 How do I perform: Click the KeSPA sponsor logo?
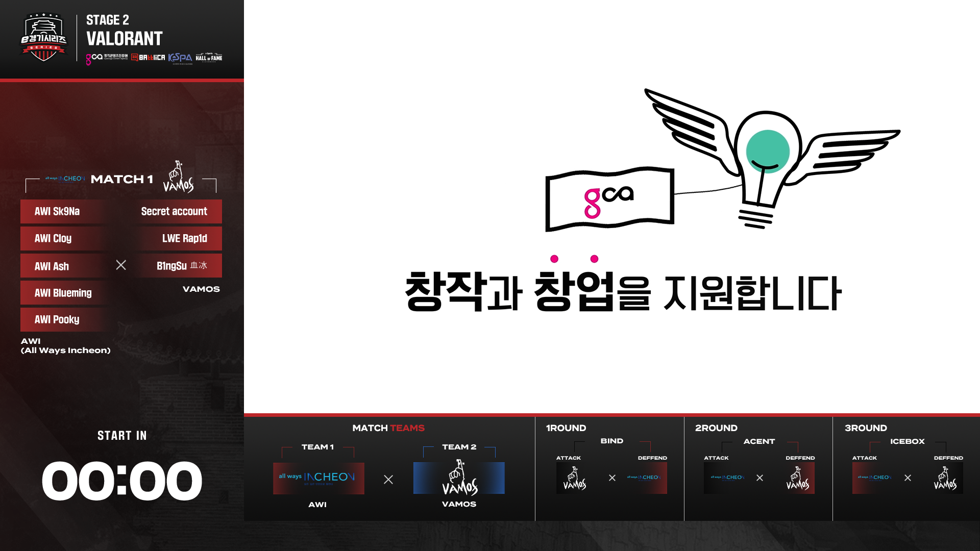[180, 58]
